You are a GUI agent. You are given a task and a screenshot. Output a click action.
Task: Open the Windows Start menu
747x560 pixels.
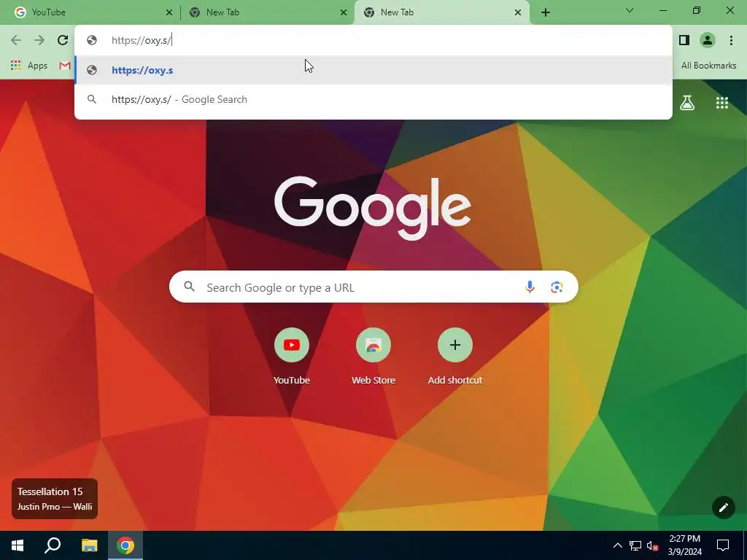[x=18, y=545]
